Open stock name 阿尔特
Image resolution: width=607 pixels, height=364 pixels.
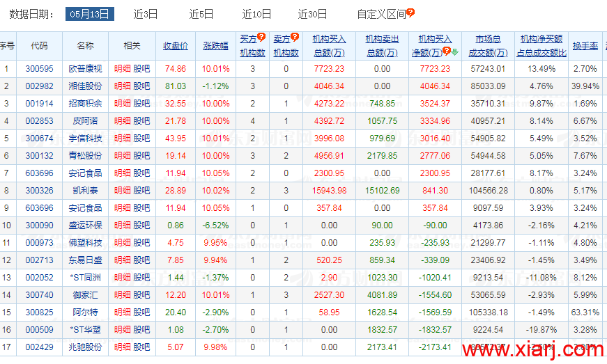point(85,312)
